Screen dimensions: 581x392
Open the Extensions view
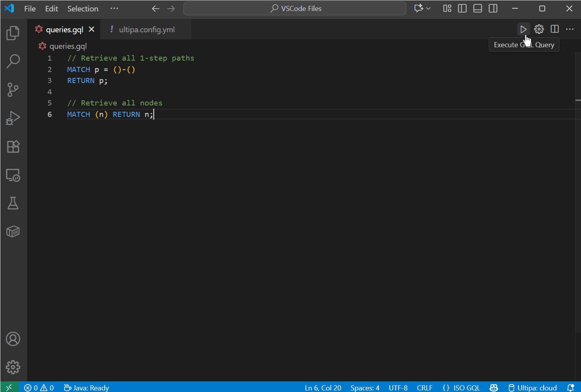pos(13,147)
